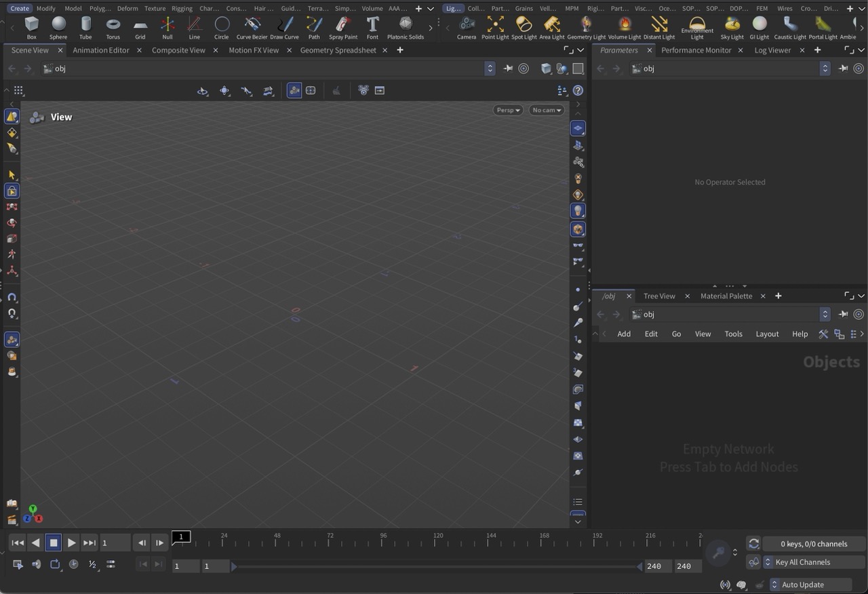The height and width of the screenshot is (594, 868).
Task: Select the Curve Bezier tool
Action: (252, 28)
